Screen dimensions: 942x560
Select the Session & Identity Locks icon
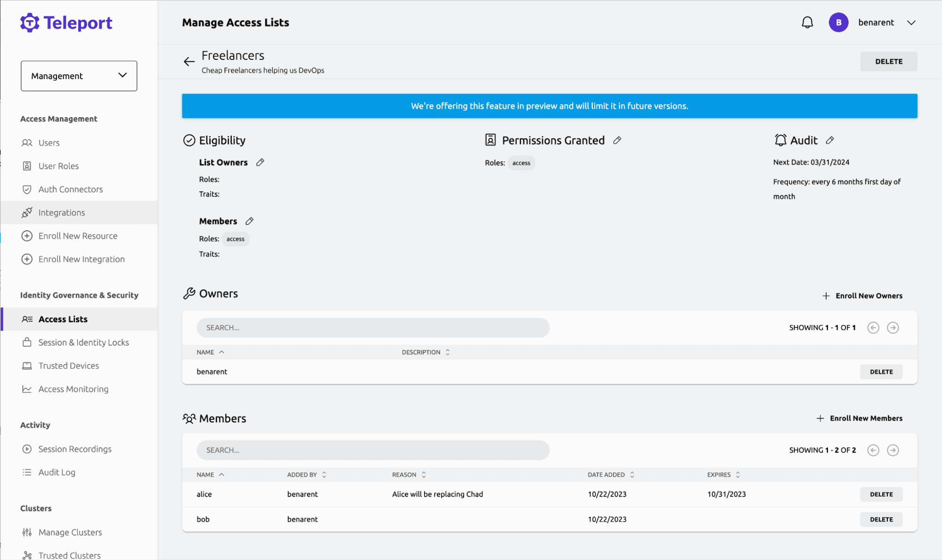coord(27,342)
